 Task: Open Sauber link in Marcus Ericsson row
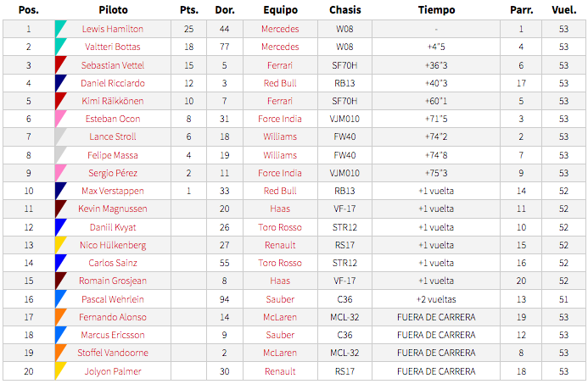[x=280, y=335]
